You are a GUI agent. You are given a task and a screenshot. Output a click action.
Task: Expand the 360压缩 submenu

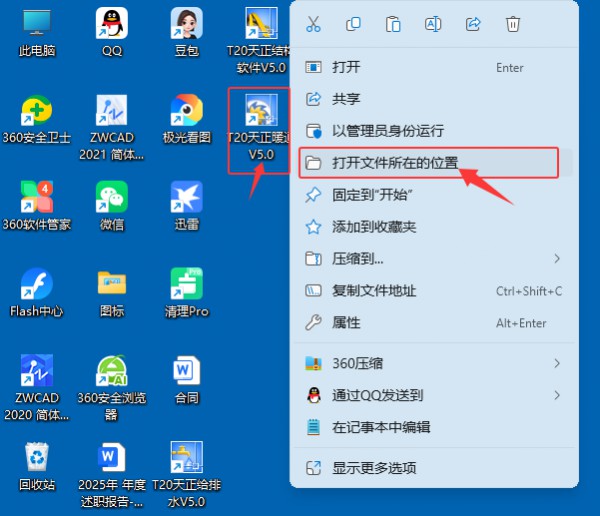pos(434,363)
